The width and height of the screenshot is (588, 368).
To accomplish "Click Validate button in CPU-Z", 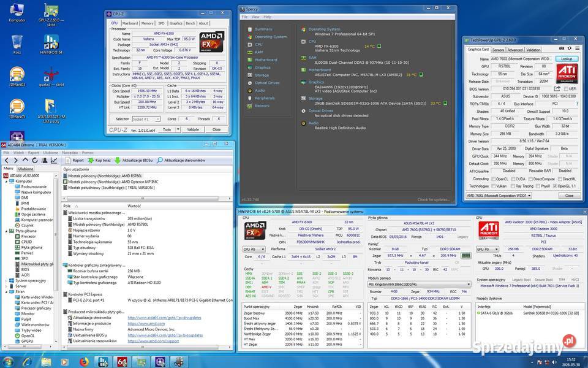I will [193, 129].
